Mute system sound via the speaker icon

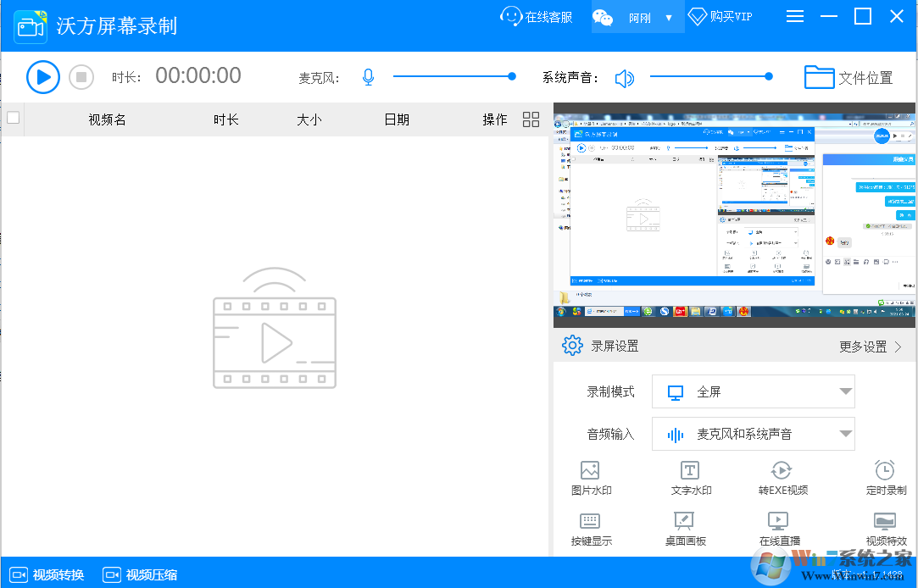625,78
